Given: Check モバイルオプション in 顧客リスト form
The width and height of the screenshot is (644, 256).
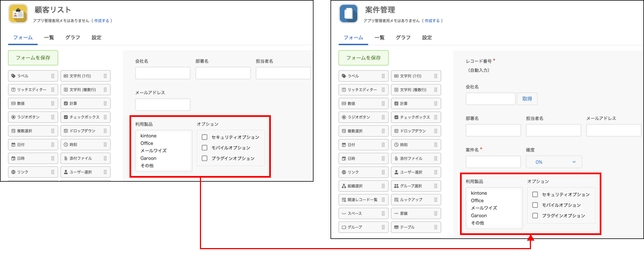Looking at the screenshot, I should click(204, 148).
